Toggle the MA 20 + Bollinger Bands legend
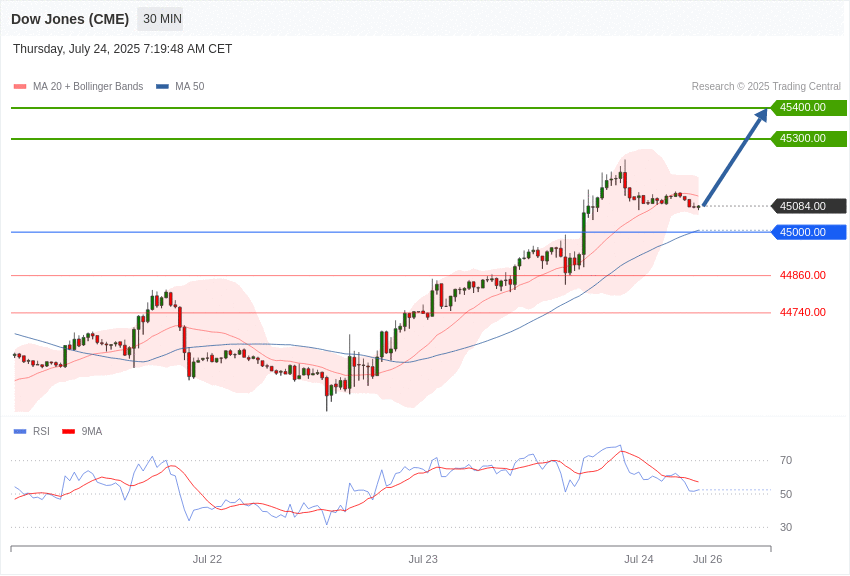850x576 pixels. [x=88, y=87]
